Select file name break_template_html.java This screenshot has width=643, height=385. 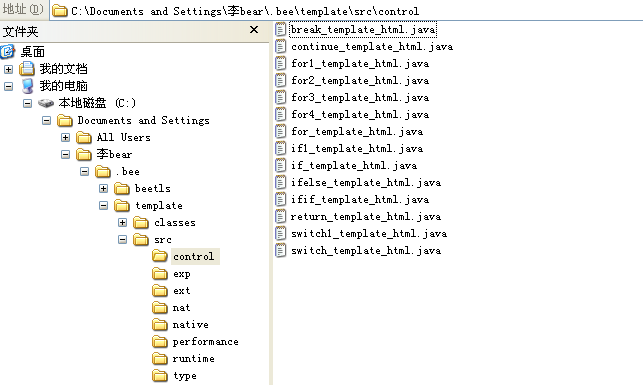coord(363,30)
